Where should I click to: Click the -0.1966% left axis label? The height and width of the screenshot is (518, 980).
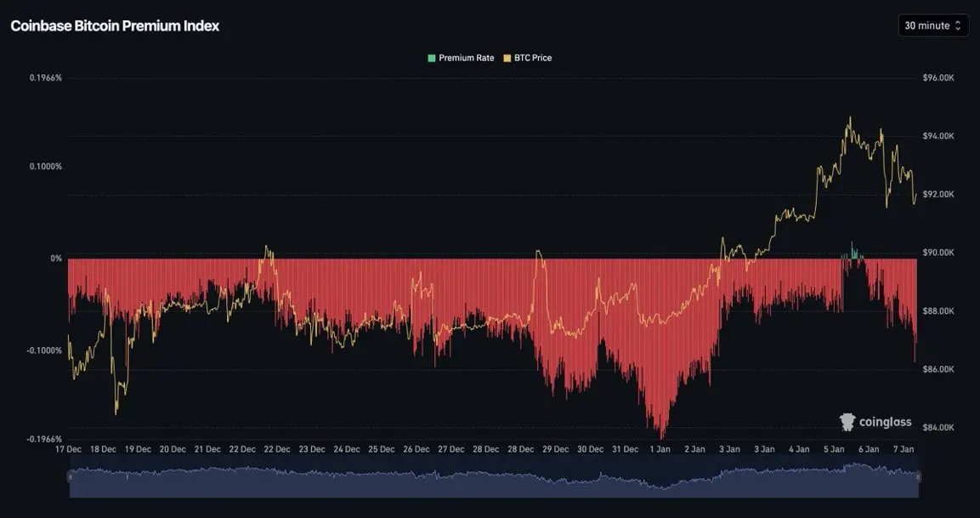[44, 439]
